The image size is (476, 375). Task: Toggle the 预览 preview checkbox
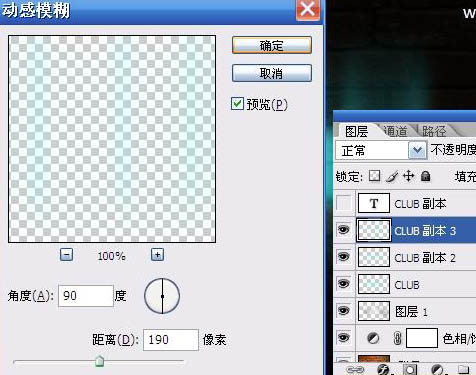[237, 104]
